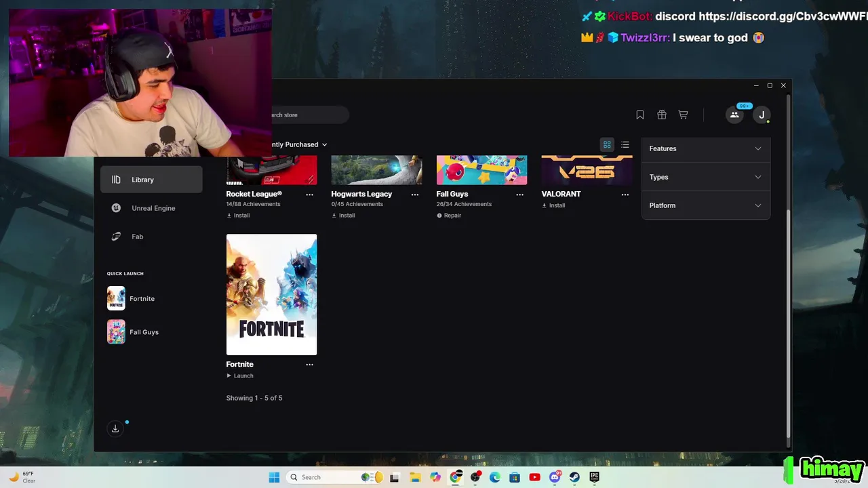Click the Fortnite title under its cover
Viewport: 868px width, 488px height.
[240, 364]
